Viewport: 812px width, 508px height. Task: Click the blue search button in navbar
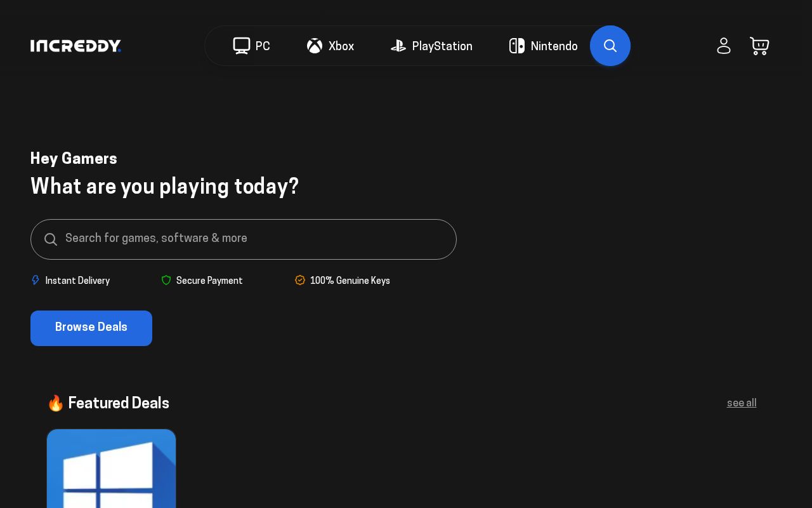click(x=610, y=46)
